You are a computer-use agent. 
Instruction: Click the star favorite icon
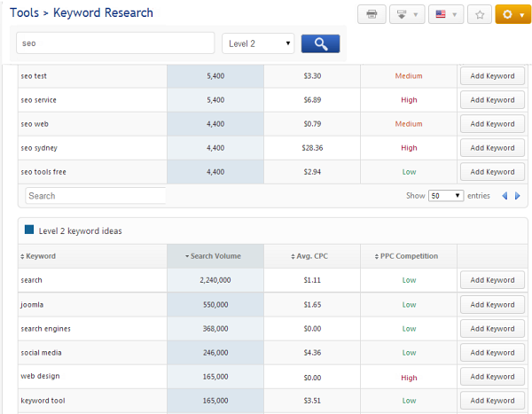[x=480, y=15]
